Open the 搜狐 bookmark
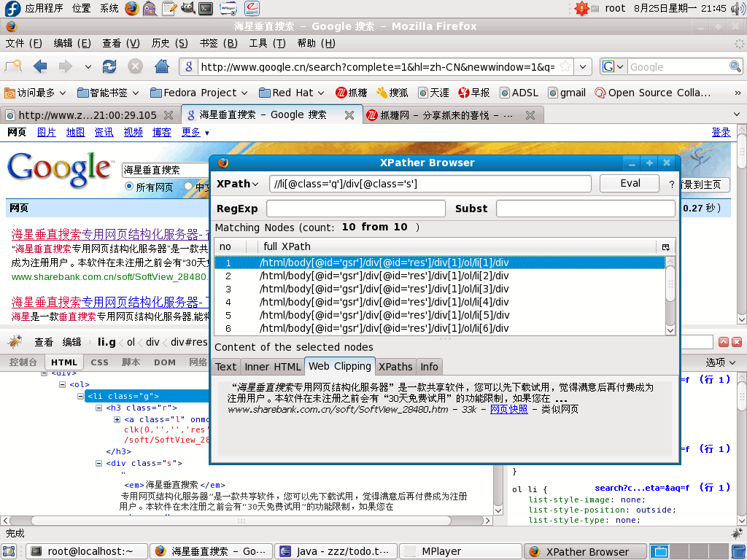747x560 pixels. coord(392,93)
